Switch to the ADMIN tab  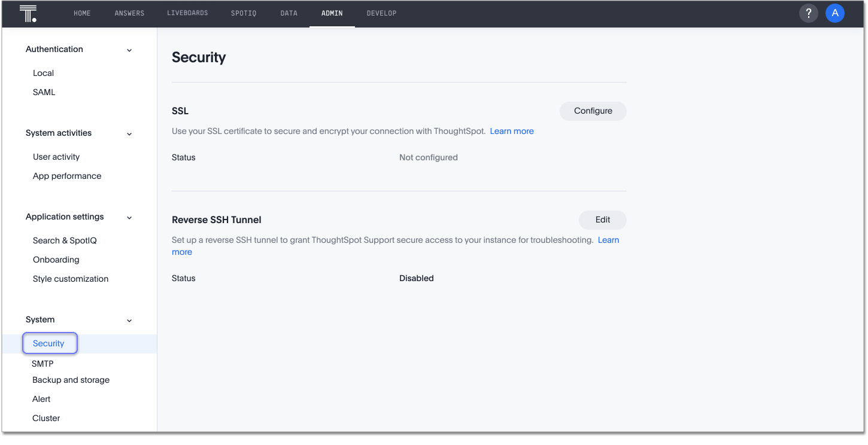click(332, 13)
